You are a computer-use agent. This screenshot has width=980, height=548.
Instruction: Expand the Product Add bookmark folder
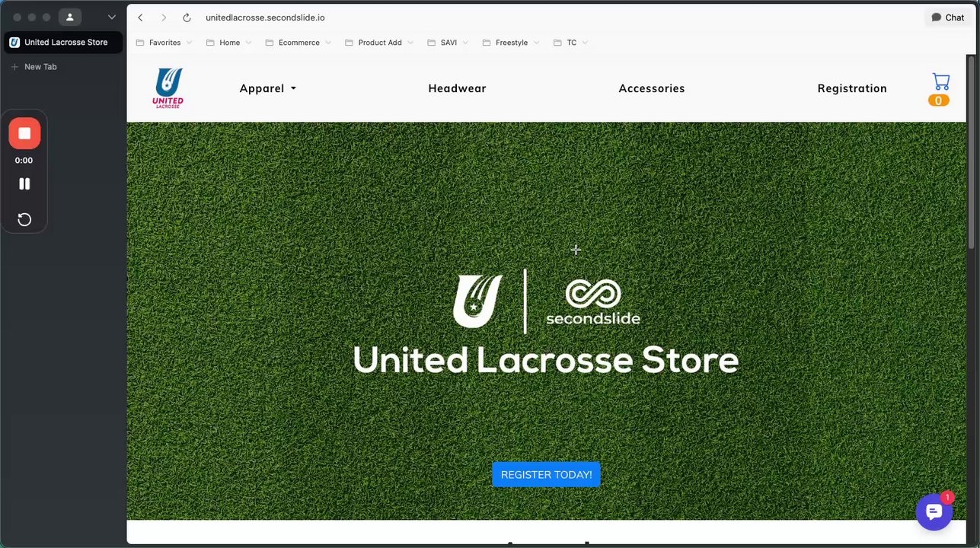click(378, 43)
